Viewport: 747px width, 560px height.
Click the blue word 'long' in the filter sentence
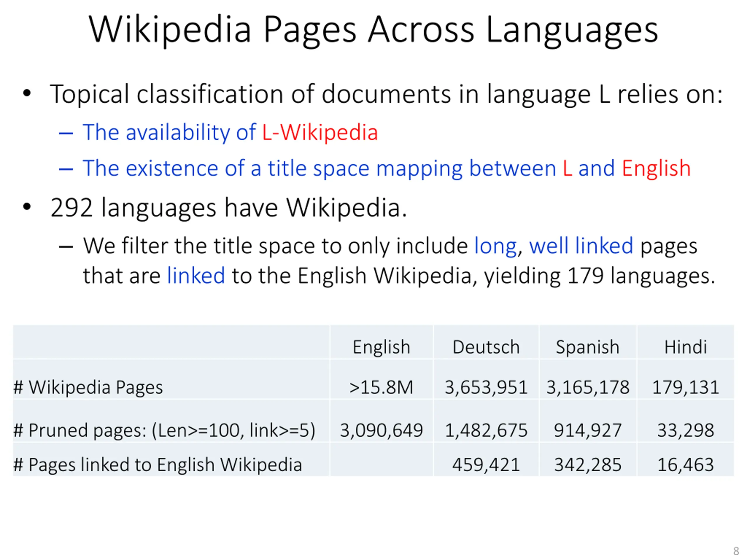pos(495,246)
